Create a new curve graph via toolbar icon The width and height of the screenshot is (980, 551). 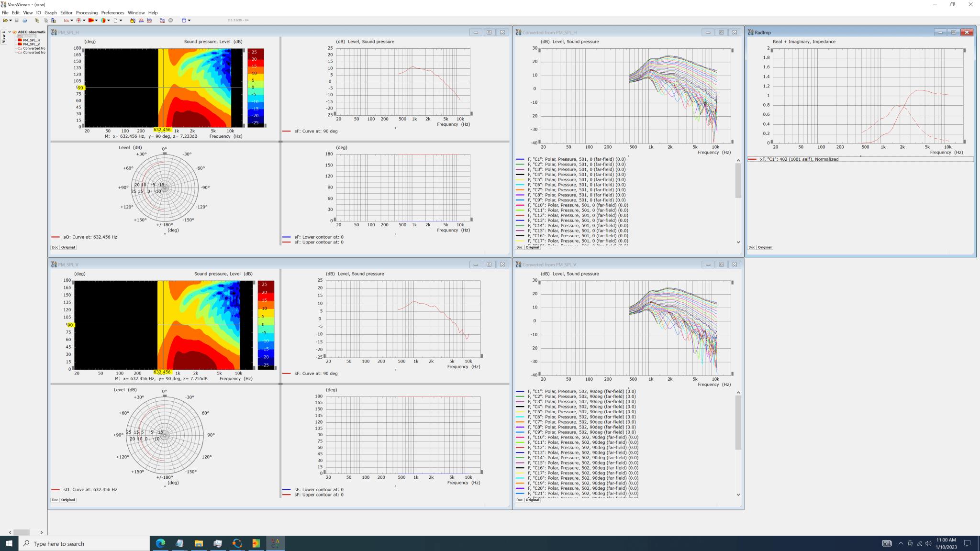pos(66,21)
